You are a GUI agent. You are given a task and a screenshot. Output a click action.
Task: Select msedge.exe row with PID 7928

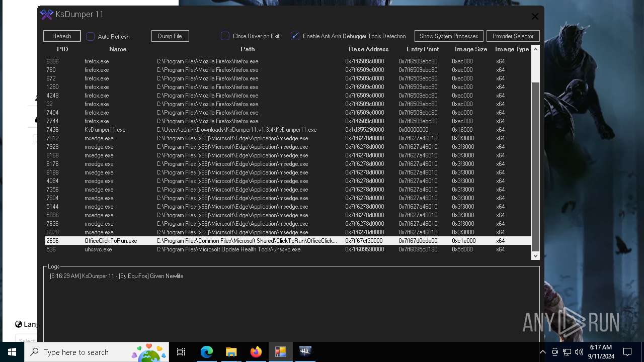288,147
